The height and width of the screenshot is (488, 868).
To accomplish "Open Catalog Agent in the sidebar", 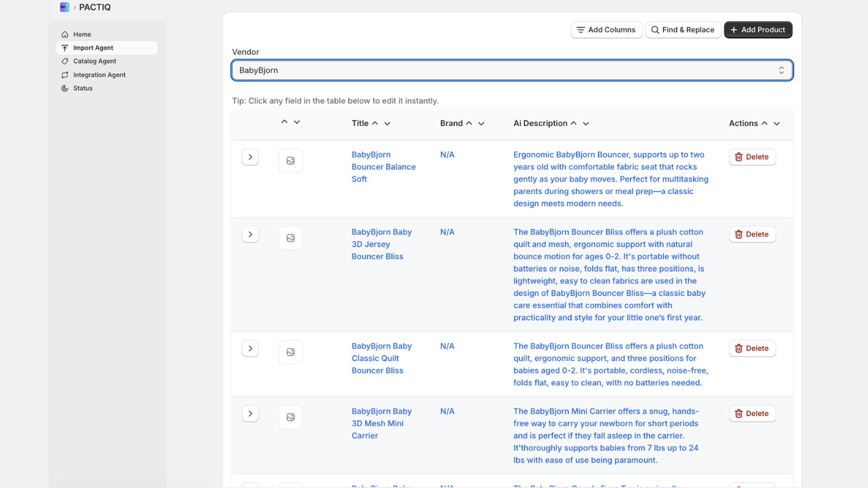I will click(x=107, y=61).
